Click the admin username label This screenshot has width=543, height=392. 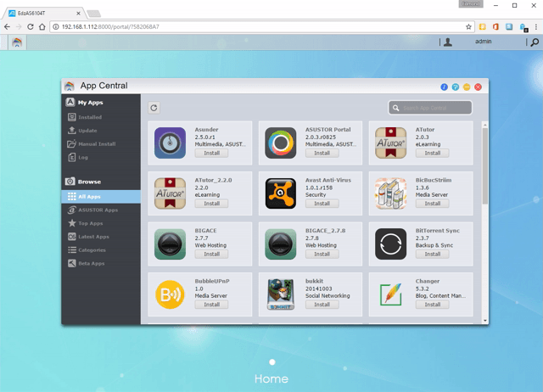(483, 42)
